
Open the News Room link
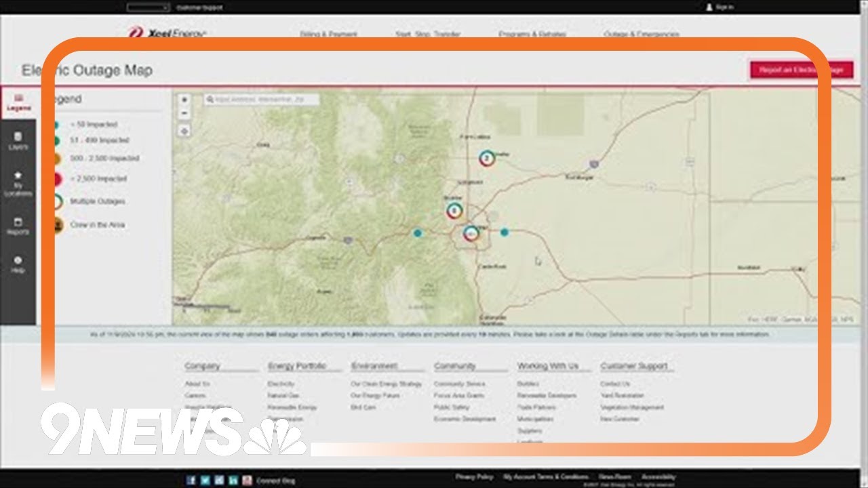point(615,477)
